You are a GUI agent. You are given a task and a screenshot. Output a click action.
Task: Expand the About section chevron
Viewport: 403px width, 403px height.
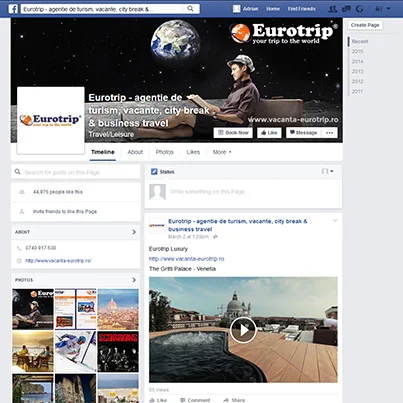(x=134, y=232)
